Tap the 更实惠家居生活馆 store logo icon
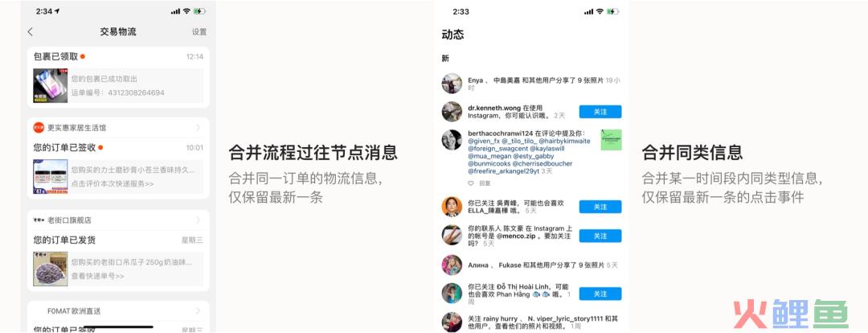The height and width of the screenshot is (333, 868). pyautogui.click(x=39, y=127)
